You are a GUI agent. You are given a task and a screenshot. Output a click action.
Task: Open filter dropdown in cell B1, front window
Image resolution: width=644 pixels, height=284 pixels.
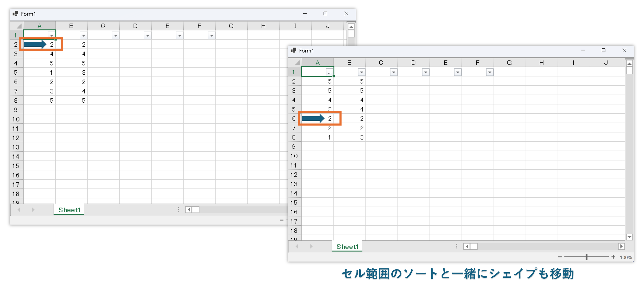pos(362,72)
